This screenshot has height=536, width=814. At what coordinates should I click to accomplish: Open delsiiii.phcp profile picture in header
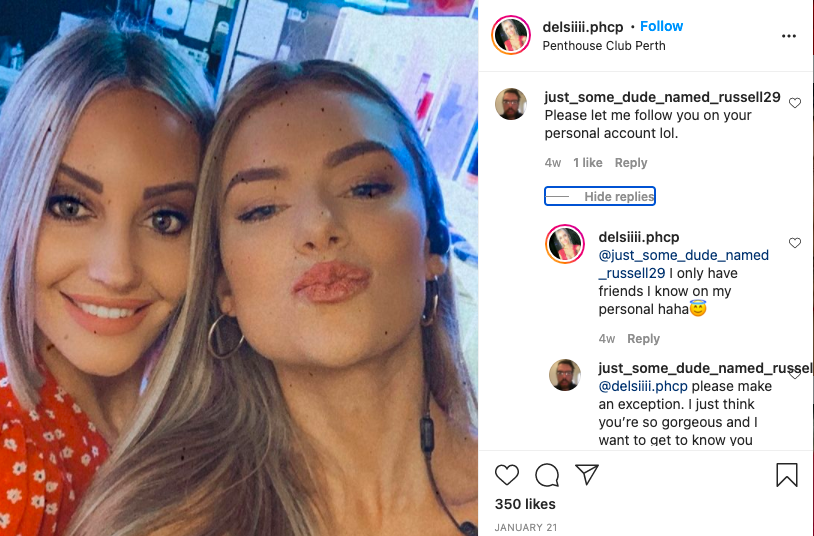click(x=511, y=35)
